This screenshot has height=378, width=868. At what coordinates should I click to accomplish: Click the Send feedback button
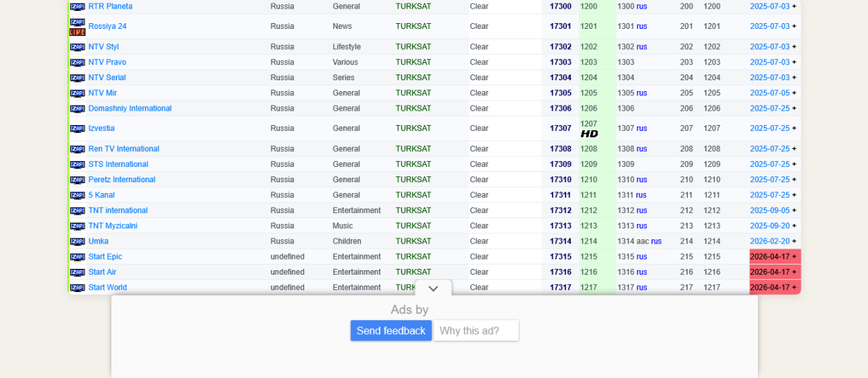391,330
